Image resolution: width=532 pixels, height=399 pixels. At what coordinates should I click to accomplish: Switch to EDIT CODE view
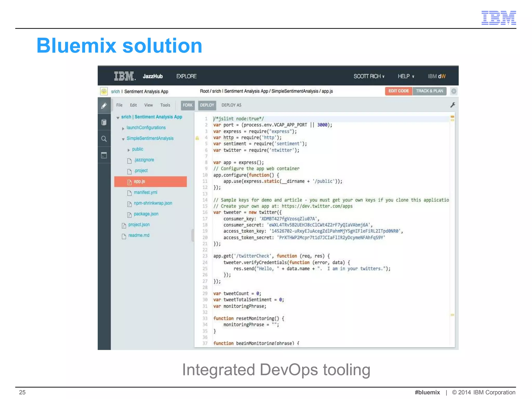398,91
